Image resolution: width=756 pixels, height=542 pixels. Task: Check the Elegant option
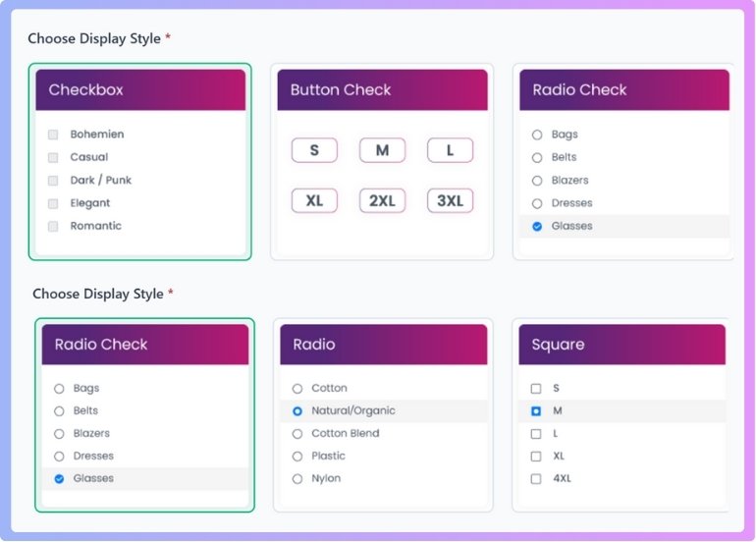pos(53,203)
